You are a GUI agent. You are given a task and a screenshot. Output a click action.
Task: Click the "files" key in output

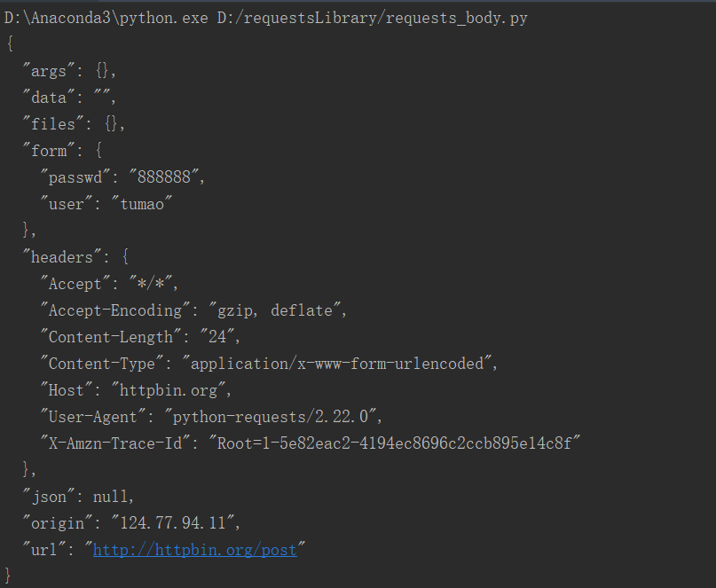click(x=53, y=124)
